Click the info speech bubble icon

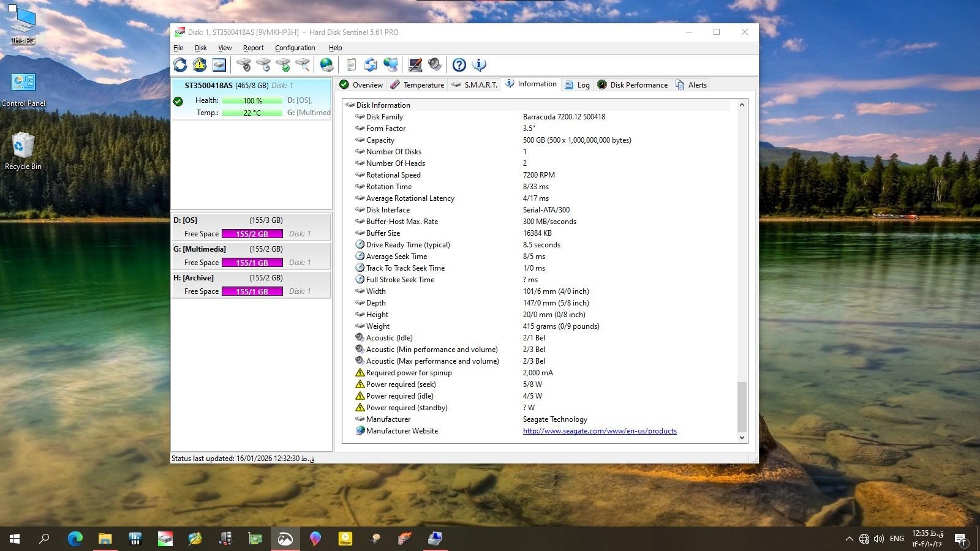pos(479,65)
